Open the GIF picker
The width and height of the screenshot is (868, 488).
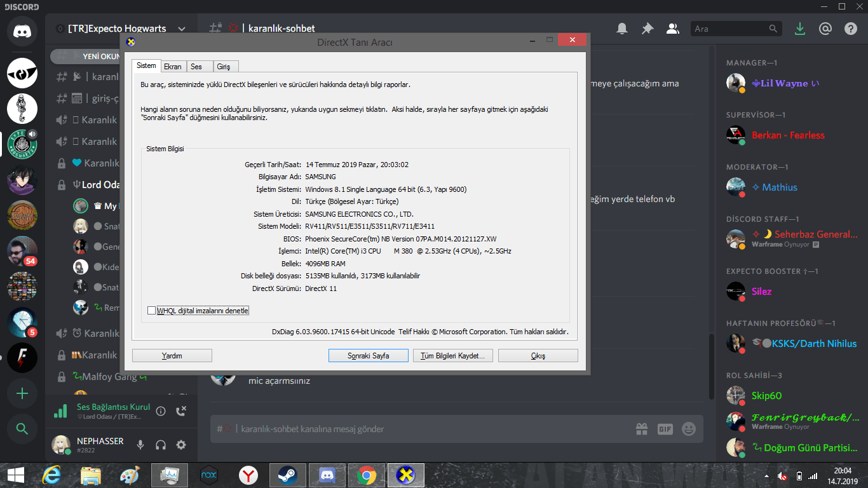click(665, 429)
